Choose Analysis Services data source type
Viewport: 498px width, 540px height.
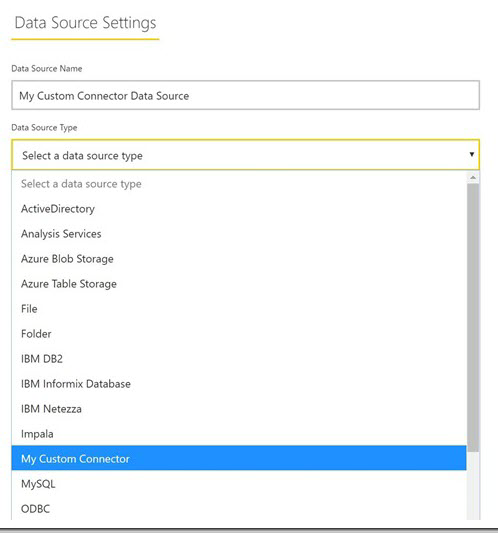coord(239,234)
